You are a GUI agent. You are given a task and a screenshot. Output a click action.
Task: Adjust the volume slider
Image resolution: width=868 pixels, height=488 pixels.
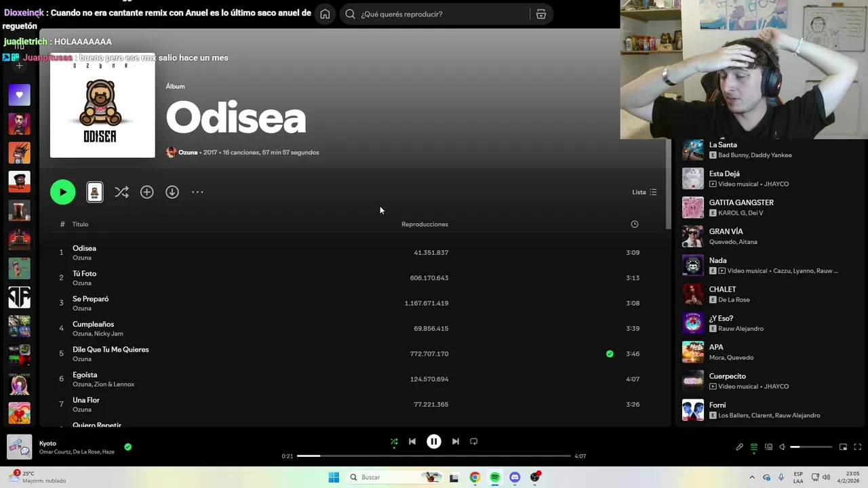pos(811,447)
